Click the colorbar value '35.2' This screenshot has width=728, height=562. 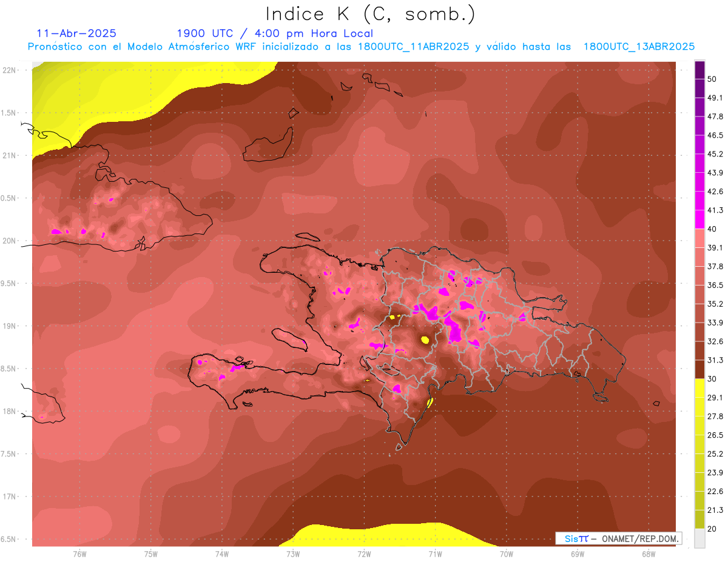click(715, 304)
